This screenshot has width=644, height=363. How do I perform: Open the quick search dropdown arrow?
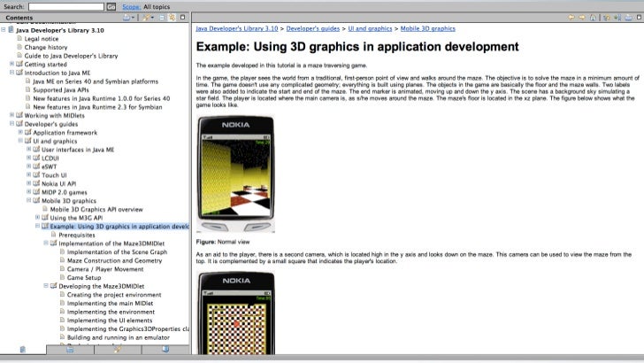tap(152, 18)
